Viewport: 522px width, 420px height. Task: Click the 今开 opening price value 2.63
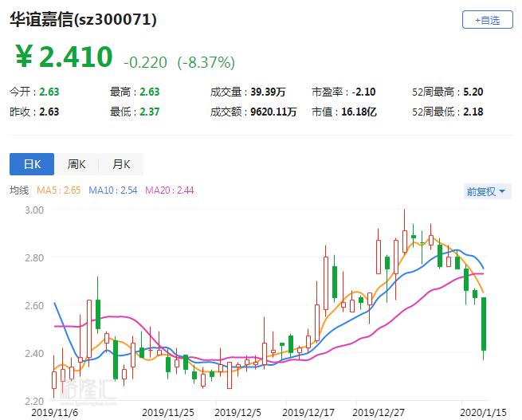coord(49,92)
